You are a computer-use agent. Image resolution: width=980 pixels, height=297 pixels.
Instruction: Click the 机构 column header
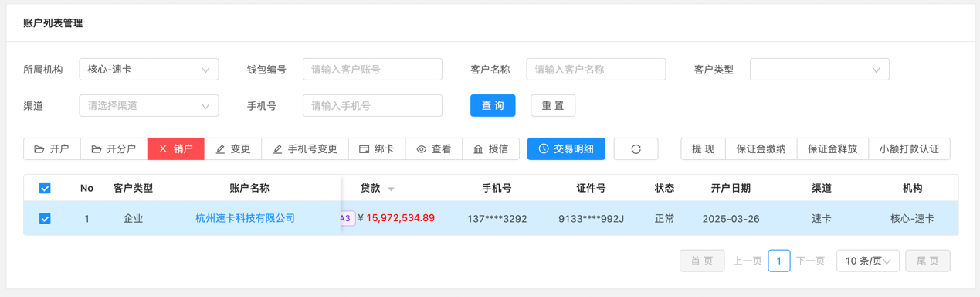coord(912,188)
